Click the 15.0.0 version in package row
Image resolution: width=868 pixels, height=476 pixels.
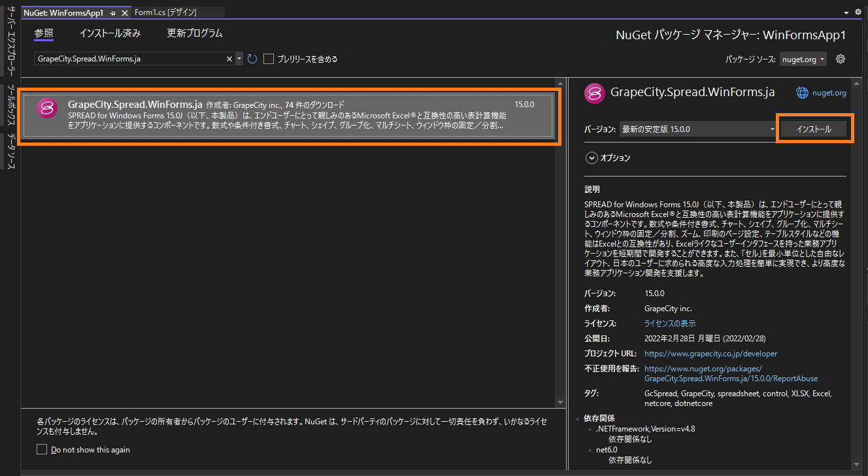click(524, 105)
